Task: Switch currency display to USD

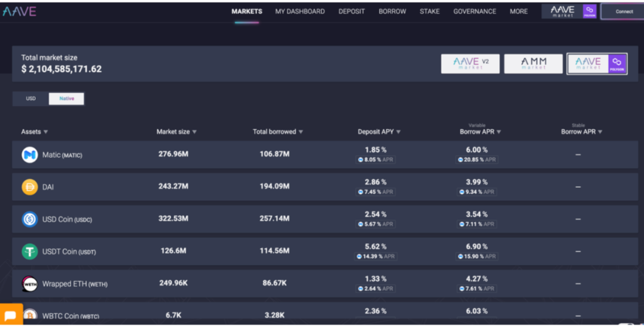Action: tap(31, 98)
